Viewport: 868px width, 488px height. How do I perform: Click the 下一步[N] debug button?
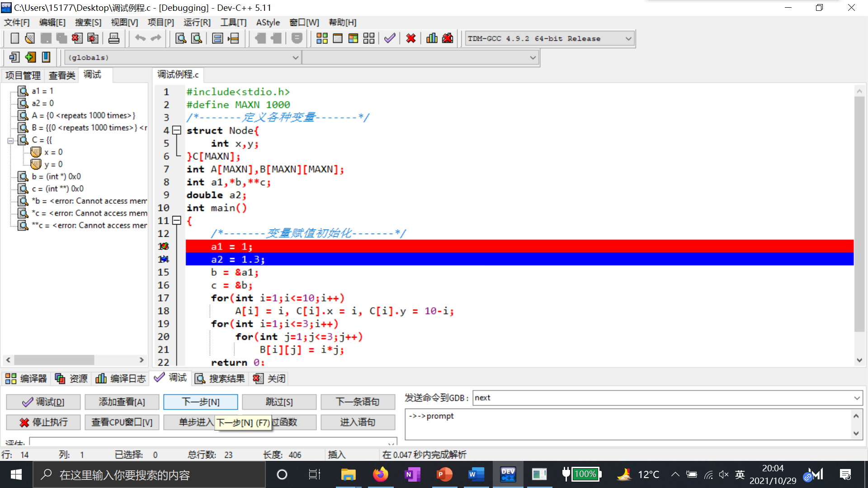[200, 402]
